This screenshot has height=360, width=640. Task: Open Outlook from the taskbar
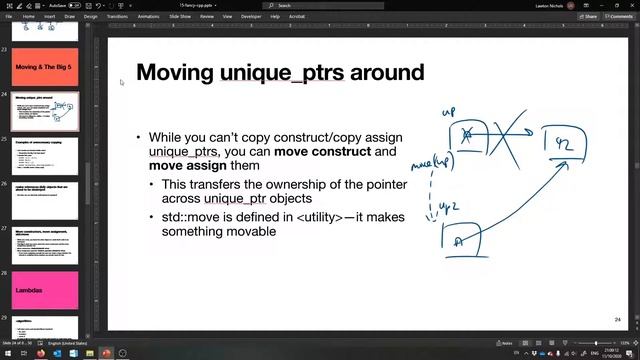point(57,353)
